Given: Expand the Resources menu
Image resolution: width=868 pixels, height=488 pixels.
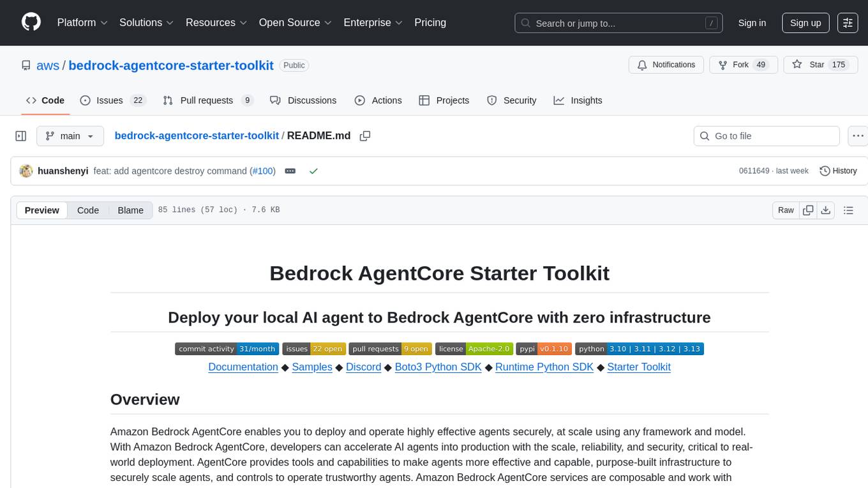Looking at the screenshot, I should tap(216, 22).
